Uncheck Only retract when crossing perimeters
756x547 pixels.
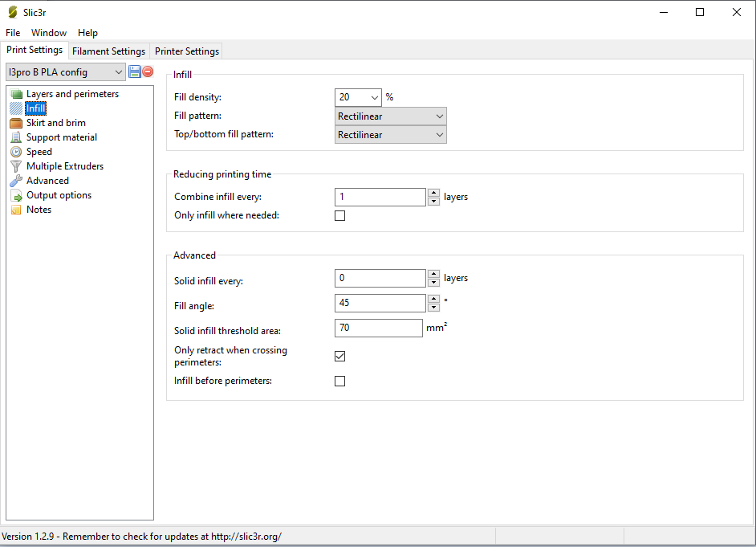(x=339, y=356)
